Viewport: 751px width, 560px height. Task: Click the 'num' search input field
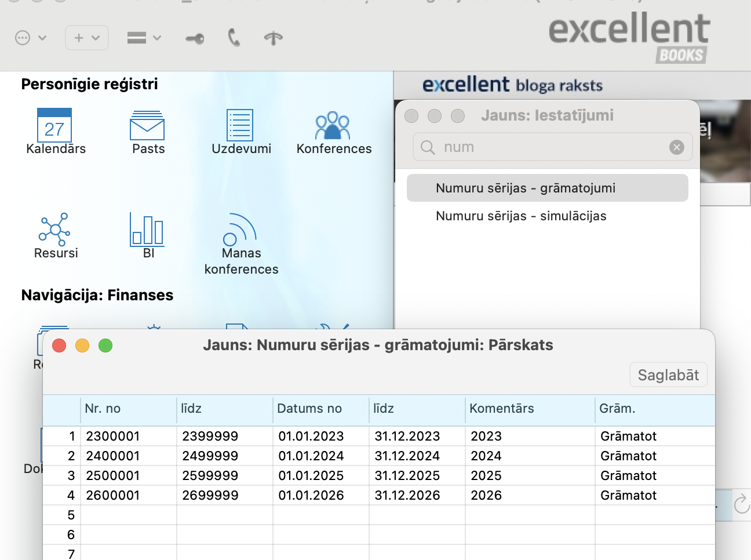click(x=551, y=147)
